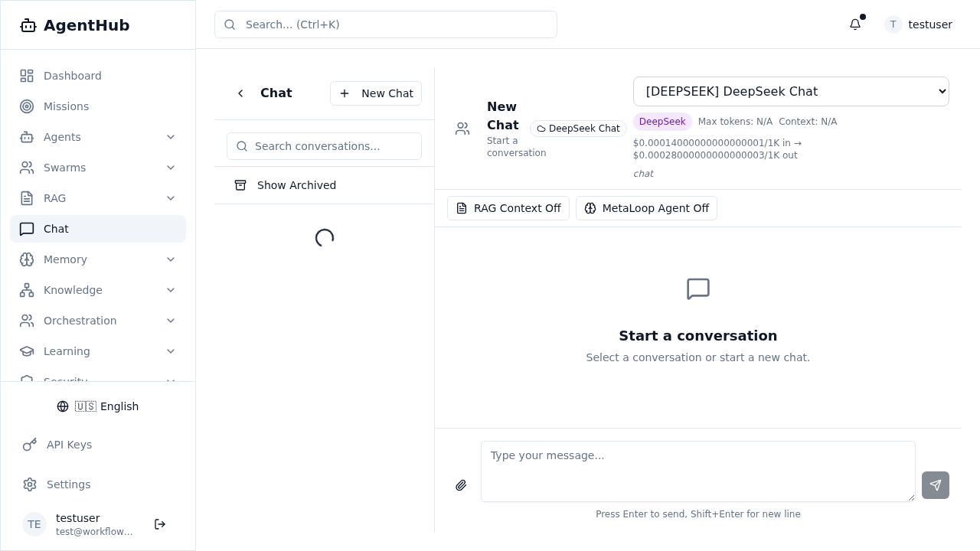Select the Missions sidebar icon
The width and height of the screenshot is (980, 551).
[x=27, y=106]
